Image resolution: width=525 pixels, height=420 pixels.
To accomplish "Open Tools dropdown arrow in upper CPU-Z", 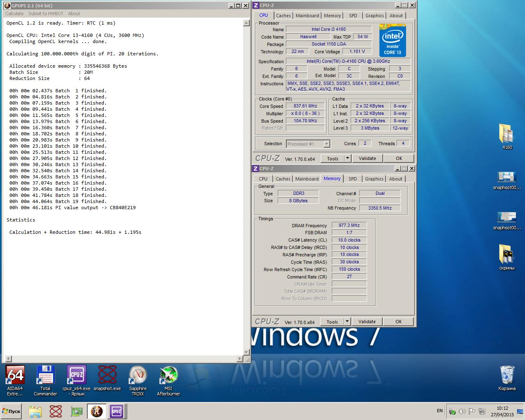I will tap(347, 158).
